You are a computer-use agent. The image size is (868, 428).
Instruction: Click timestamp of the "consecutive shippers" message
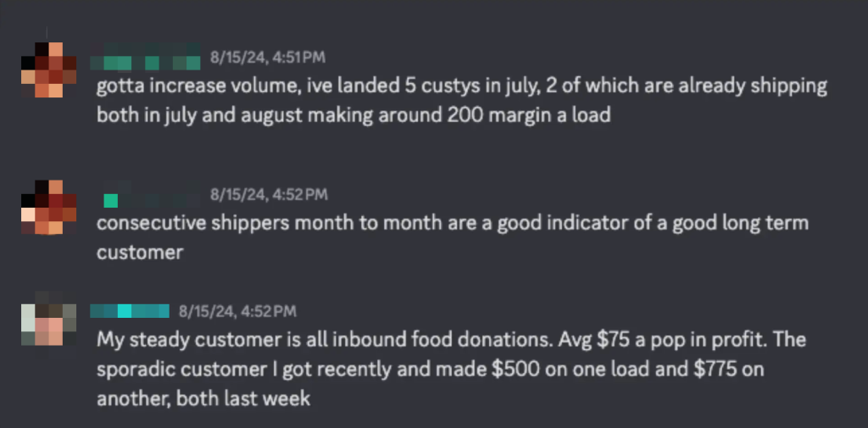click(269, 195)
